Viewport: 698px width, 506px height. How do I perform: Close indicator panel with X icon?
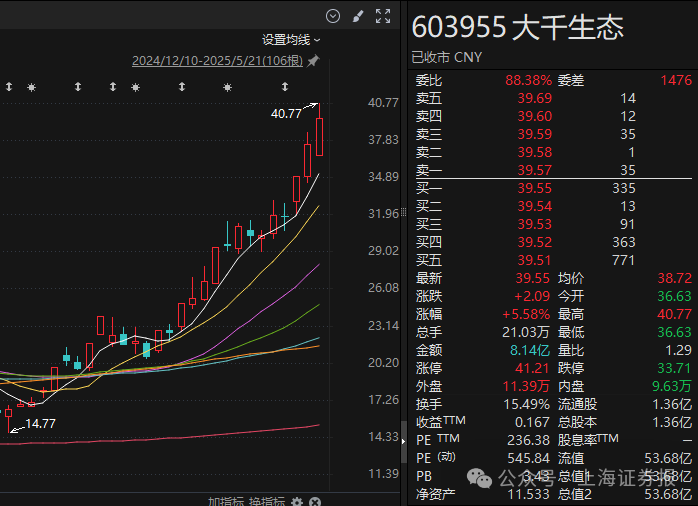point(315,502)
